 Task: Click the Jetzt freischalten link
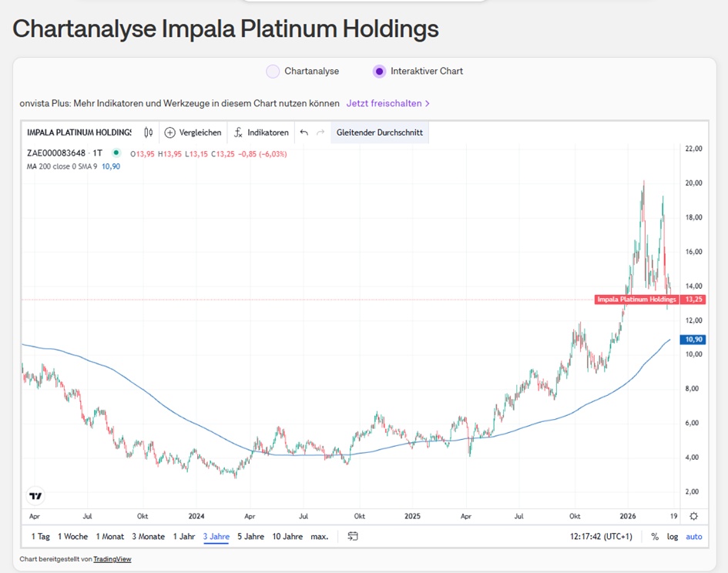387,103
